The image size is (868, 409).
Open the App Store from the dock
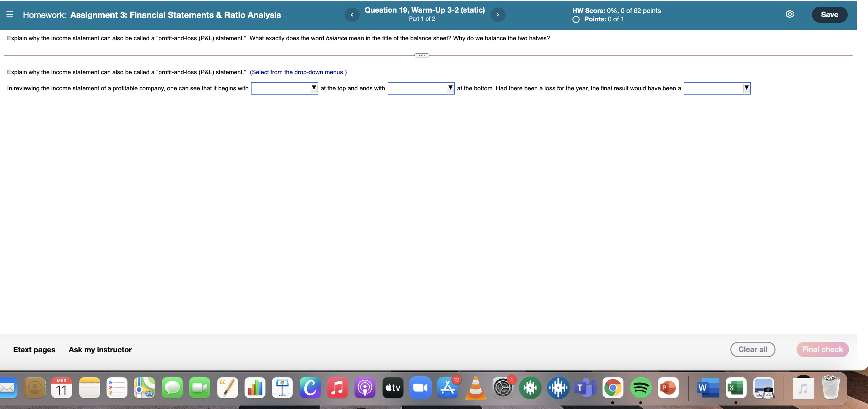(448, 388)
